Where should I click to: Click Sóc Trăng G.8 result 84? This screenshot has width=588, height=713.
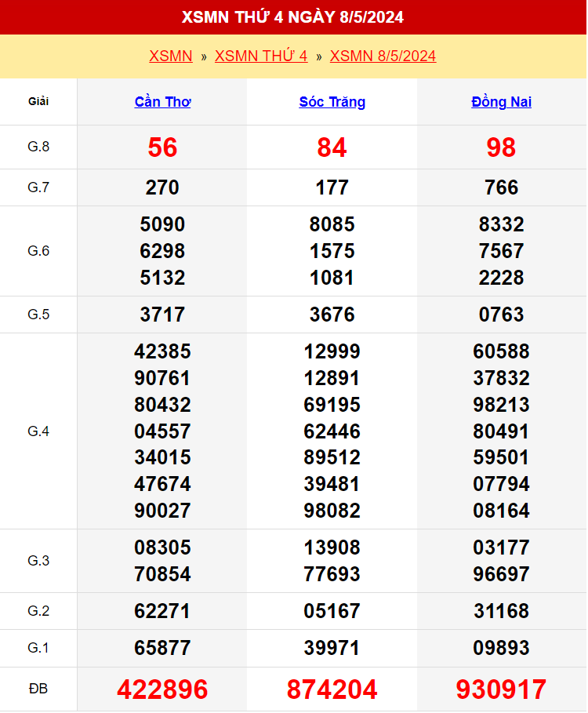pyautogui.click(x=332, y=147)
